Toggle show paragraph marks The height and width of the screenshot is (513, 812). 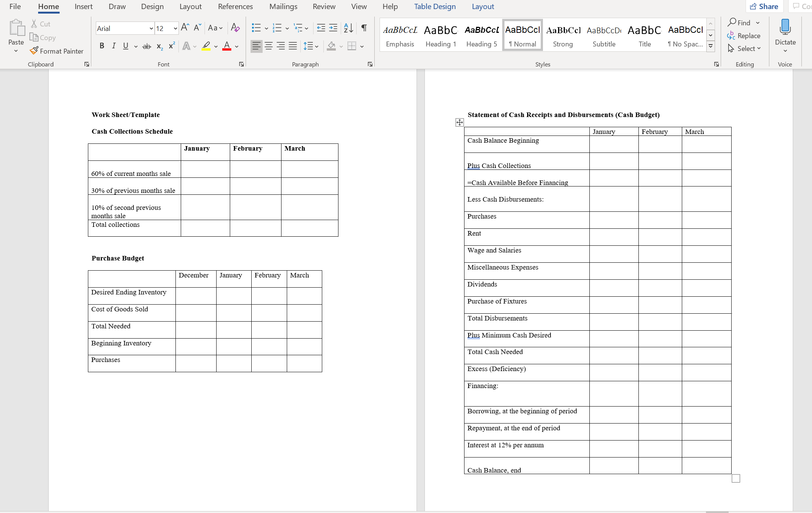pos(363,28)
